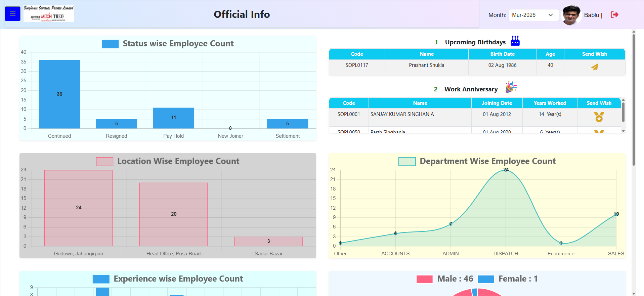Click Bablu's profile picture
This screenshot has width=644, height=296.
click(x=572, y=15)
